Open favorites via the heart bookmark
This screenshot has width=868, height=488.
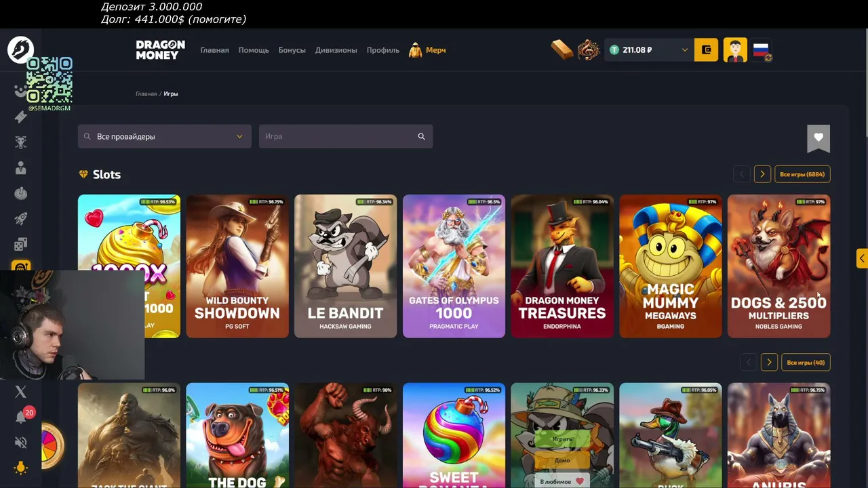point(818,138)
